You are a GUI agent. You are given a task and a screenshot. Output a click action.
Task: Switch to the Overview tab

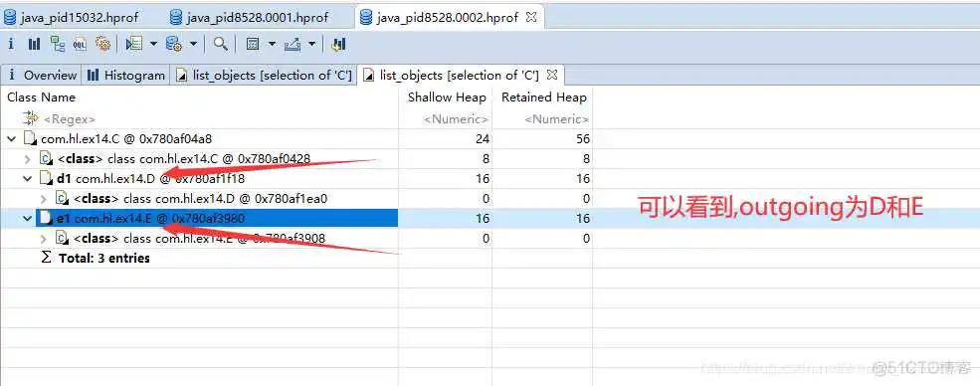[42, 76]
